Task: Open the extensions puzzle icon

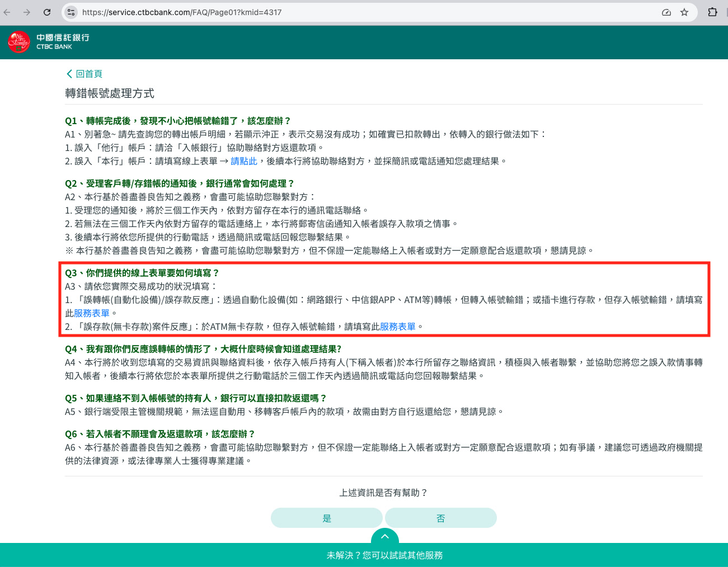Action: 712,12
